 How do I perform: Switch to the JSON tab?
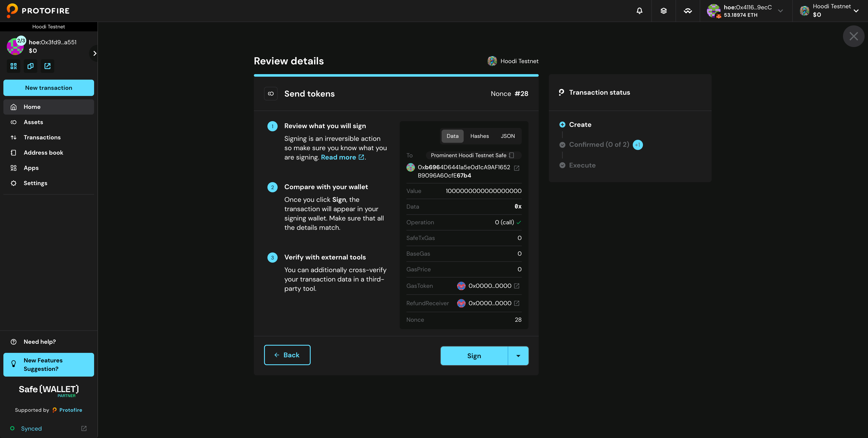point(508,136)
